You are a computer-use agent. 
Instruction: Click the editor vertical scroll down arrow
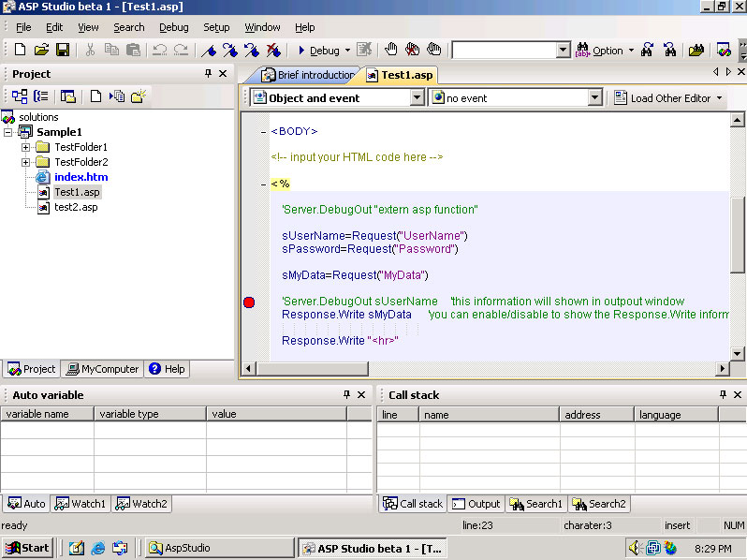(x=737, y=354)
